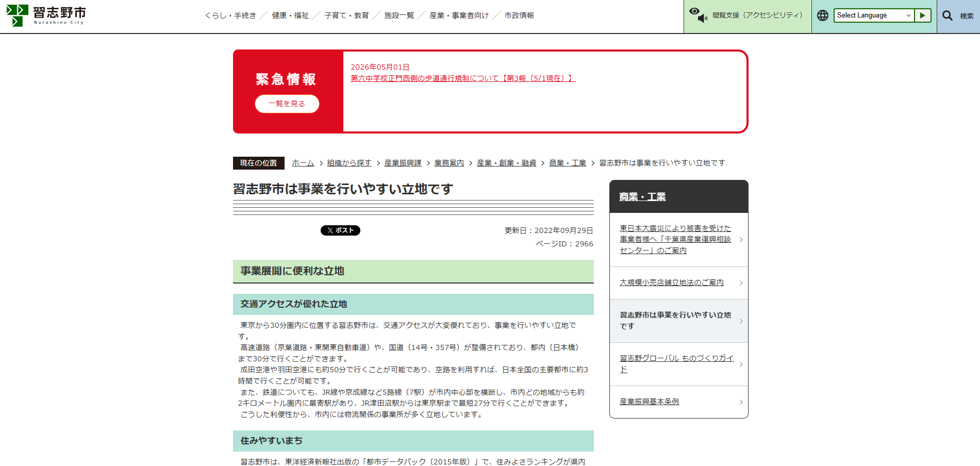The height and width of the screenshot is (466, 980).
Task: Click the 検索 label in header
Action: [x=967, y=16]
